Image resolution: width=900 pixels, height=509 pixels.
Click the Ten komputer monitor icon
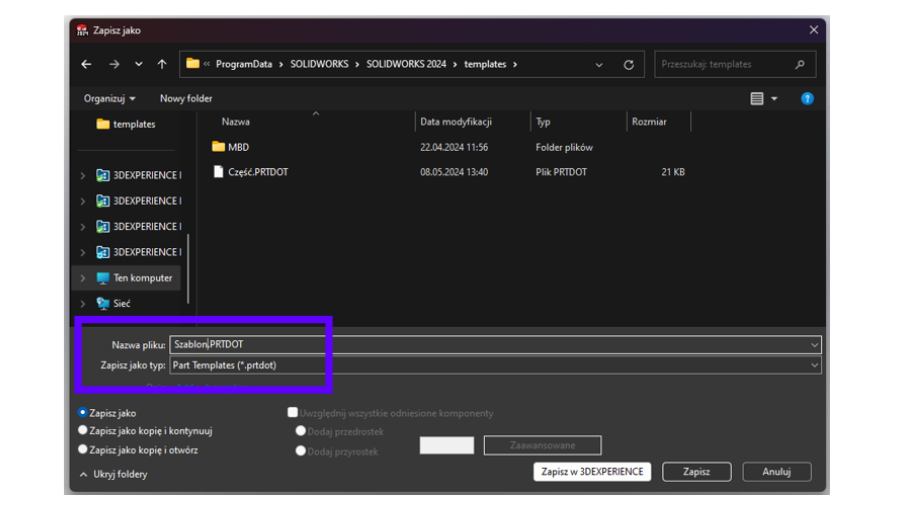[x=103, y=278]
